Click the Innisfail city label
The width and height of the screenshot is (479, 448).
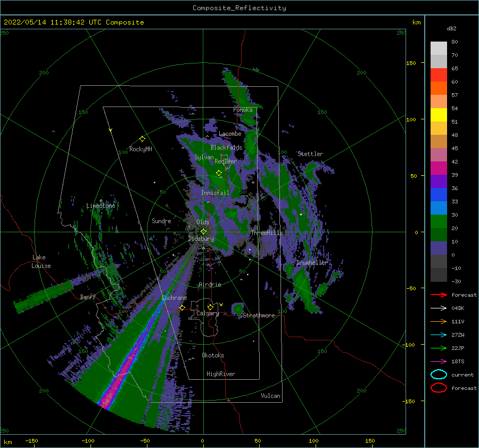point(215,193)
